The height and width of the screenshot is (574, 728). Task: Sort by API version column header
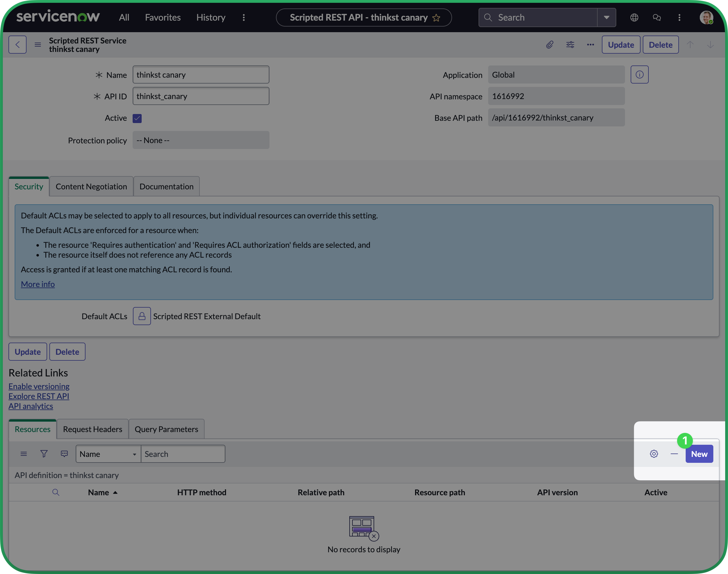(x=557, y=492)
